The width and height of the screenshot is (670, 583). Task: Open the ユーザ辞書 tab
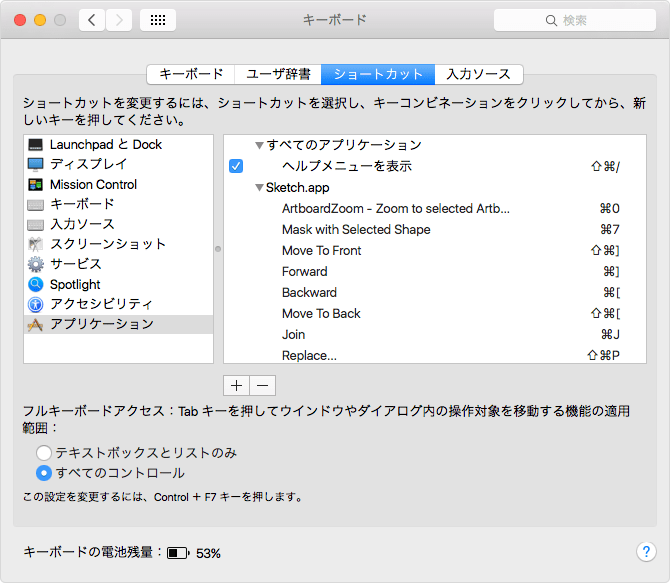click(277, 74)
